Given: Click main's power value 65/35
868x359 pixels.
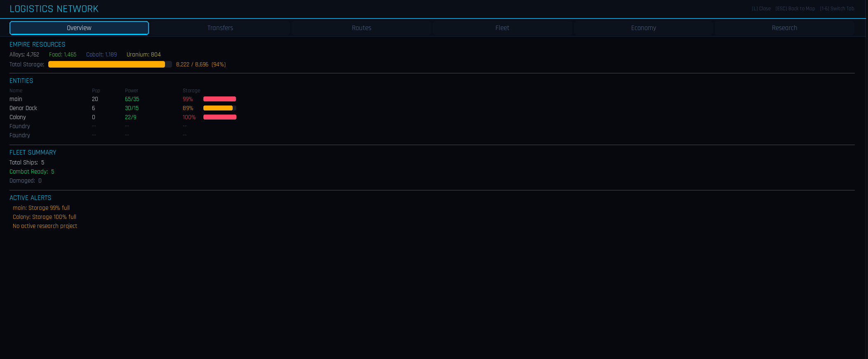Looking at the screenshot, I should (x=132, y=99).
